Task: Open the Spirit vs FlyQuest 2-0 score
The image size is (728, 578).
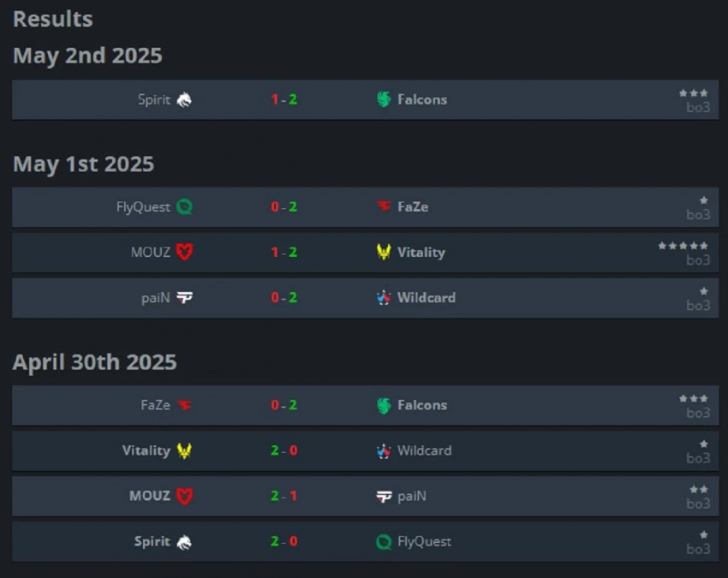Action: pyautogui.click(x=284, y=541)
